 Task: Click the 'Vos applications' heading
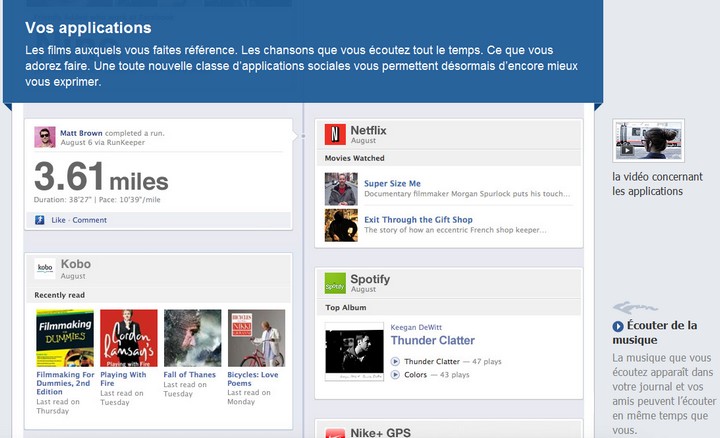[88, 28]
